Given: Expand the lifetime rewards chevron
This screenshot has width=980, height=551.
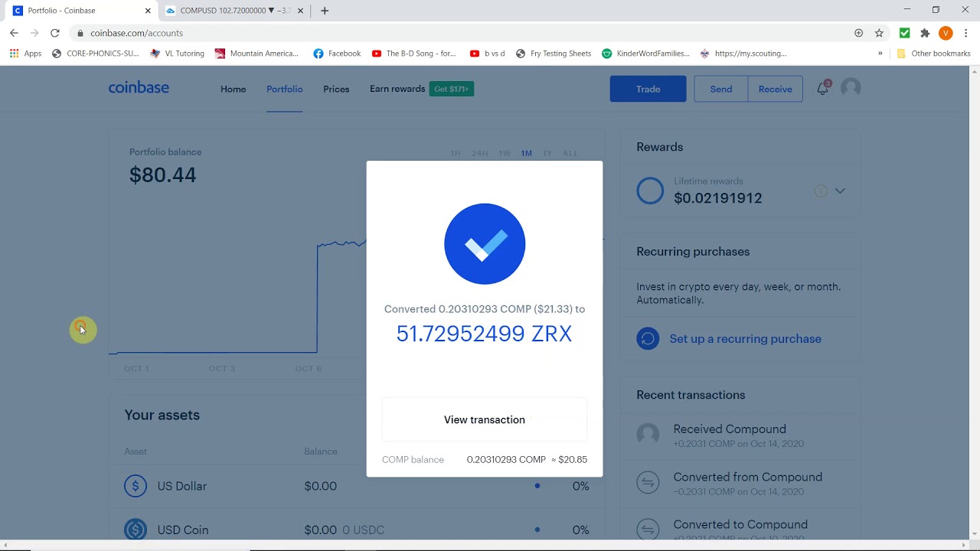Looking at the screenshot, I should click(840, 191).
